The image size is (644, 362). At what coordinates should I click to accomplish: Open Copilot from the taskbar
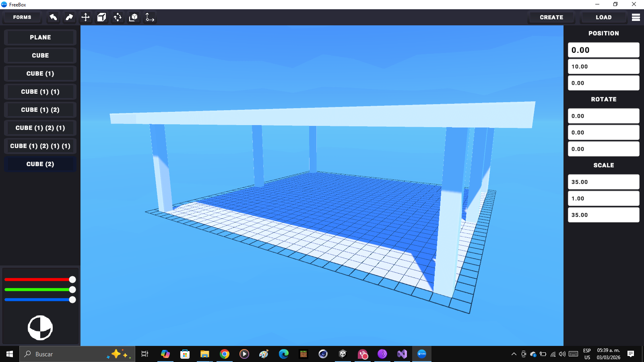165,354
